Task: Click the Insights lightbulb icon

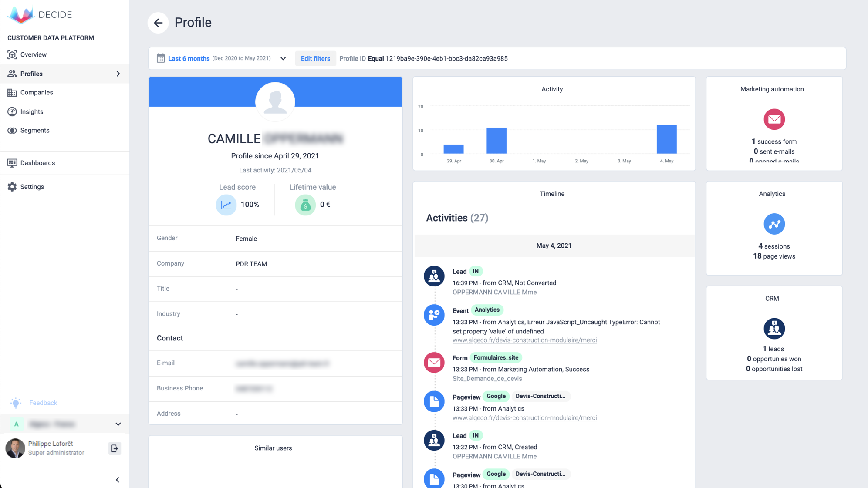Action: 13,111
